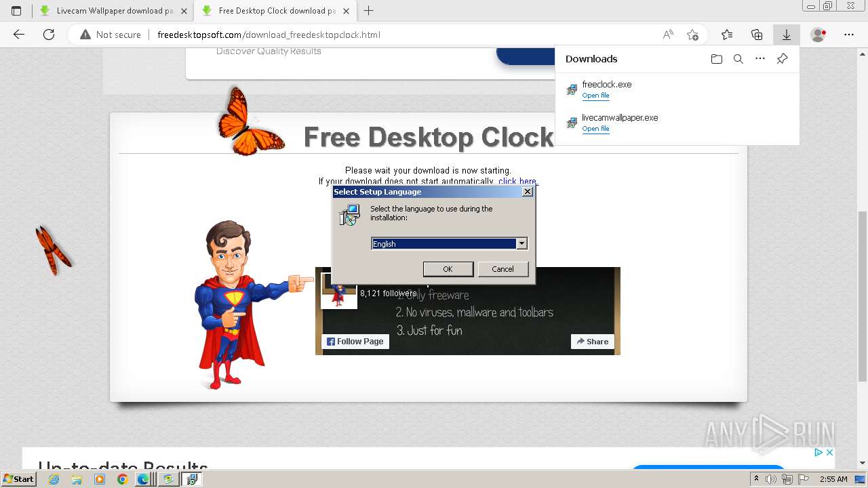Open Action Center flag icon

[804, 479]
